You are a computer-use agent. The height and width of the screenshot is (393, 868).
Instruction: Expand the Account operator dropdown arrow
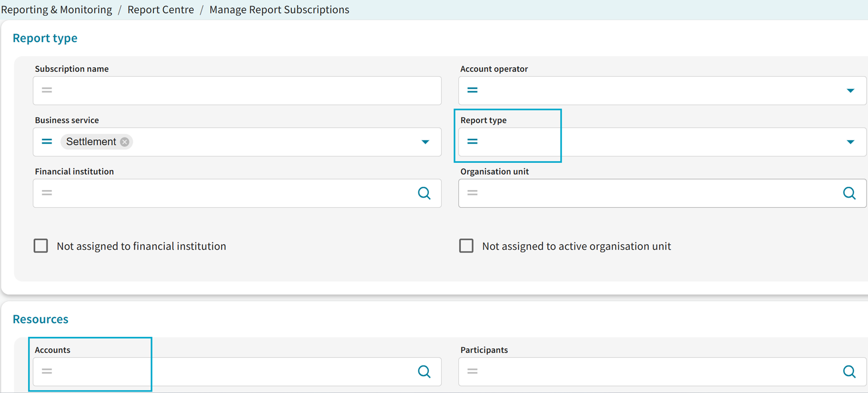850,91
